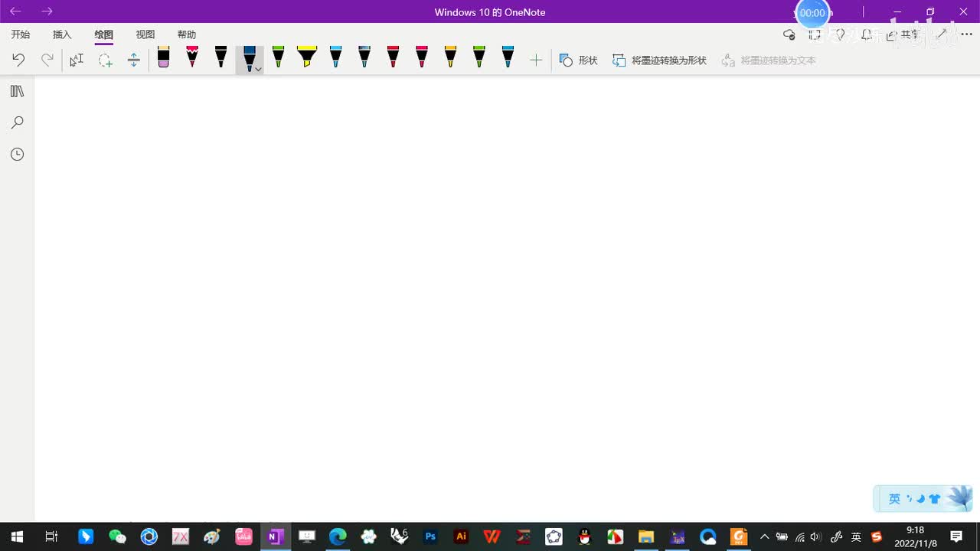Image resolution: width=980 pixels, height=551 pixels.
Task: Select the red pen
Action: click(393, 57)
